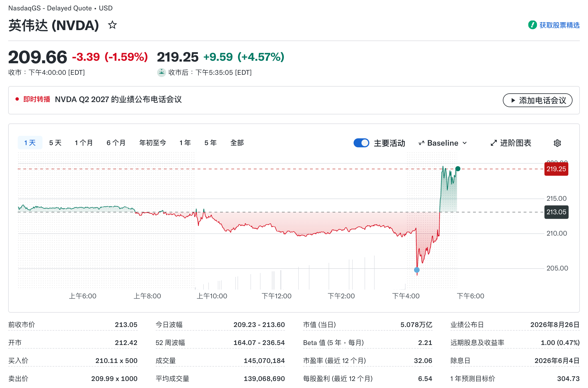This screenshot has width=588, height=388.
Task: Click the blue low-point marker on chart
Action: (x=417, y=270)
